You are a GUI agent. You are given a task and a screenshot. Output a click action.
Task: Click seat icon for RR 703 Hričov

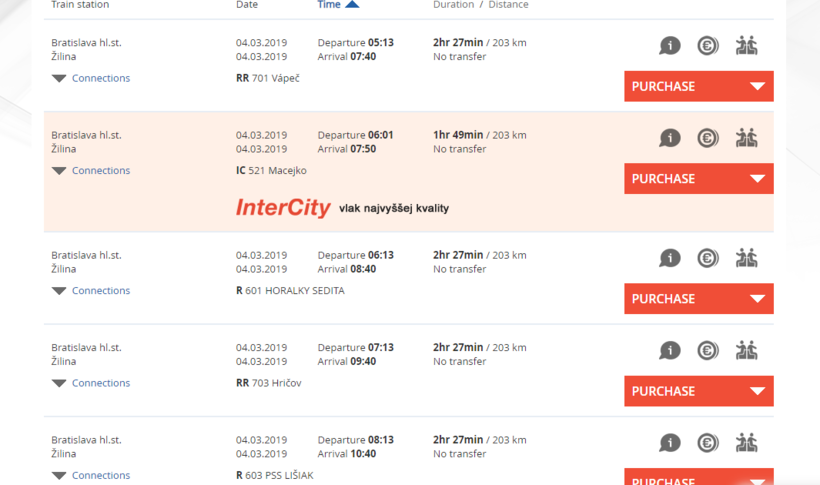746,351
